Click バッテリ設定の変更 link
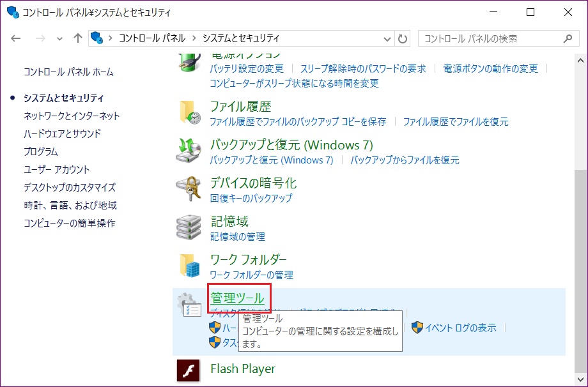 (x=246, y=68)
